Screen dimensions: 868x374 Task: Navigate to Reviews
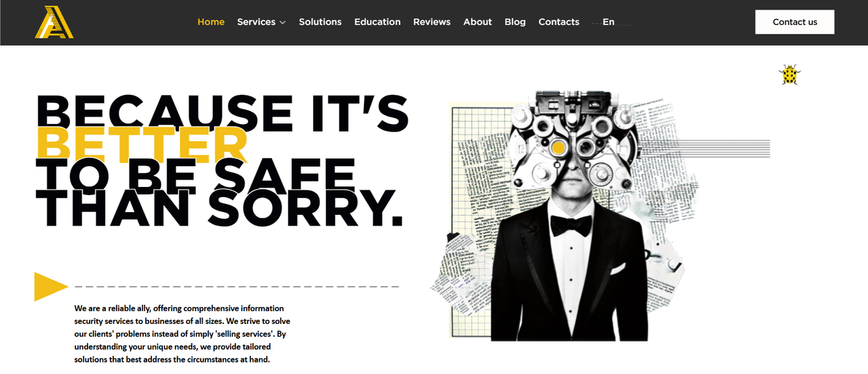432,22
